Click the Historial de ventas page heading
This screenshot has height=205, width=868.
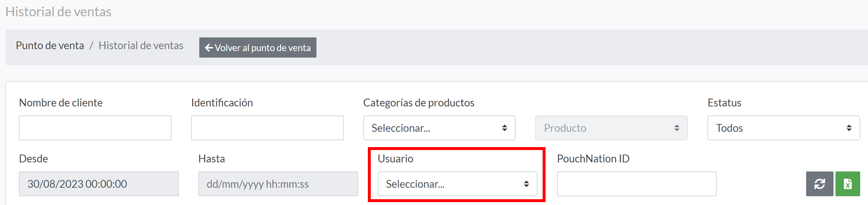(x=58, y=12)
